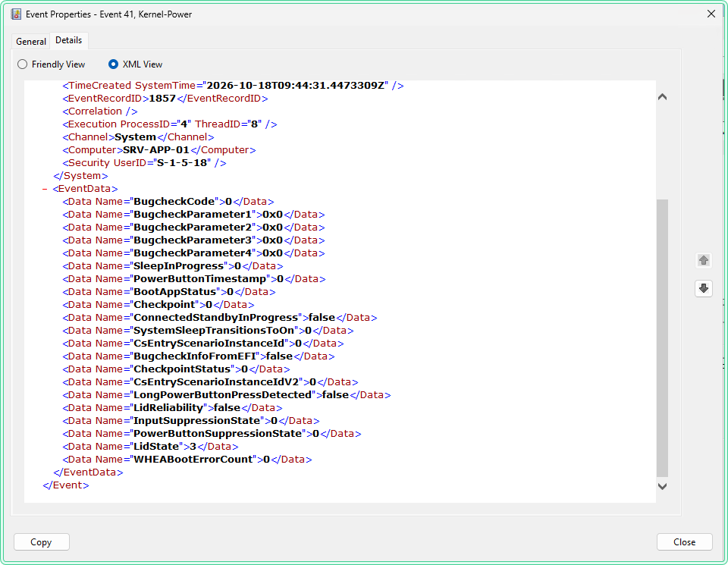Image resolution: width=728 pixels, height=565 pixels.
Task: Click the BugcheckParameter1 data line
Action: point(193,215)
